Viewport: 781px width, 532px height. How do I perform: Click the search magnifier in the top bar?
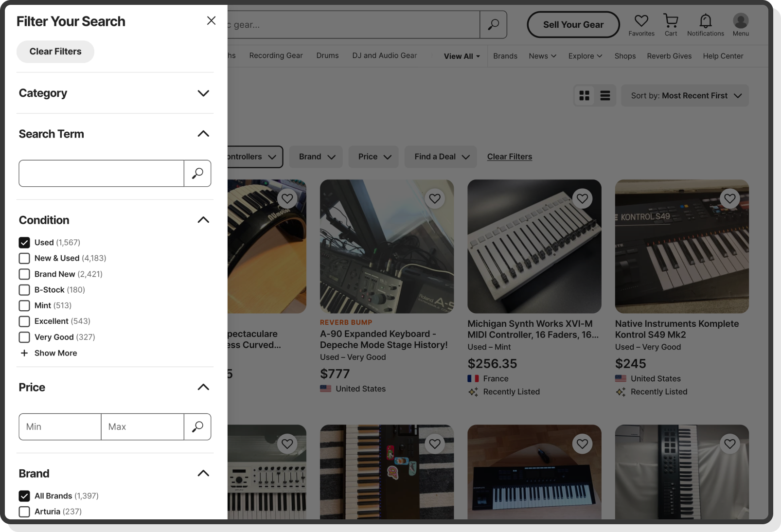(x=493, y=24)
